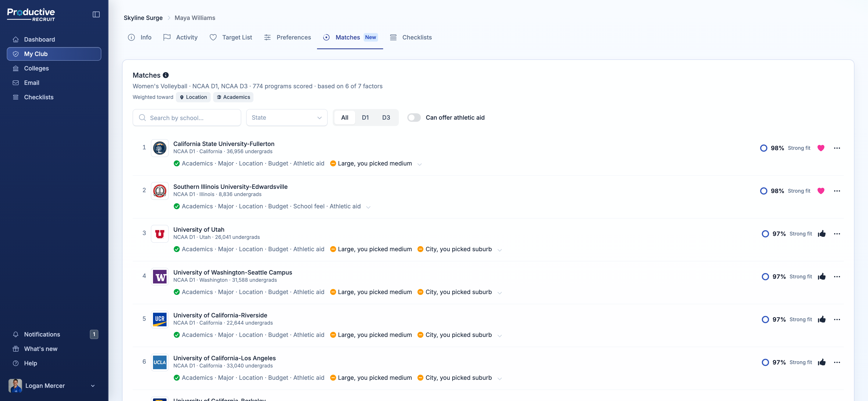This screenshot has width=868, height=401.
Task: Switch to the Matches tab
Action: [350, 37]
